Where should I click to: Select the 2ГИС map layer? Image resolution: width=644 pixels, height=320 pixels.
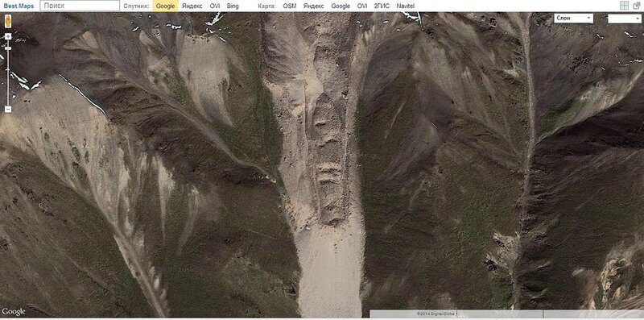pos(382,6)
